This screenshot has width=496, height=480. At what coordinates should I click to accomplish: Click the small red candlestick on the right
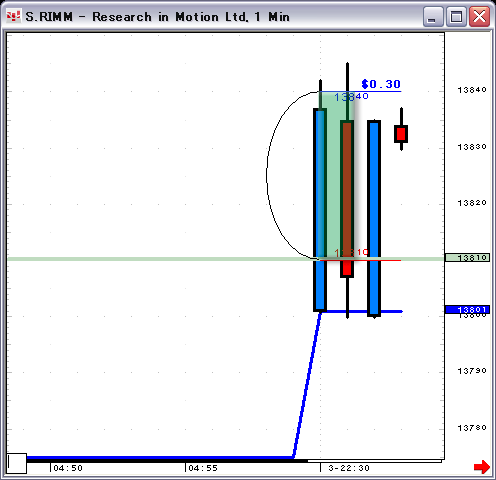pyautogui.click(x=401, y=134)
